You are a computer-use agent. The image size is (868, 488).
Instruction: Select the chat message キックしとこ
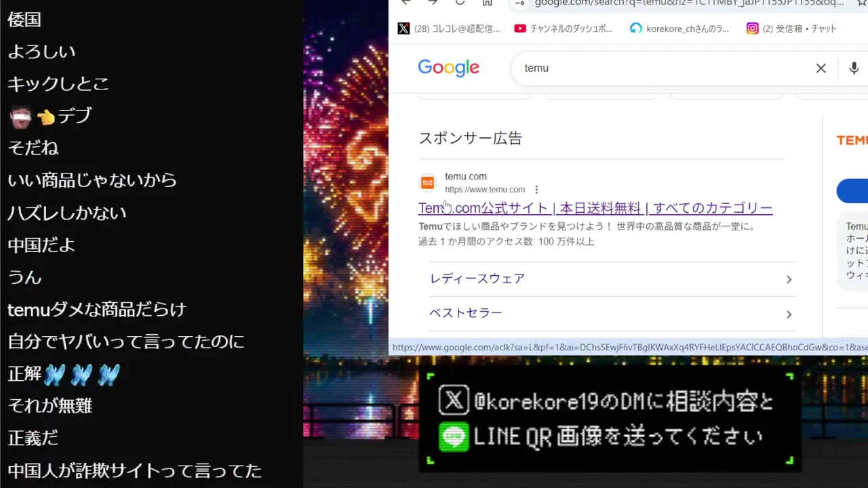(x=58, y=84)
